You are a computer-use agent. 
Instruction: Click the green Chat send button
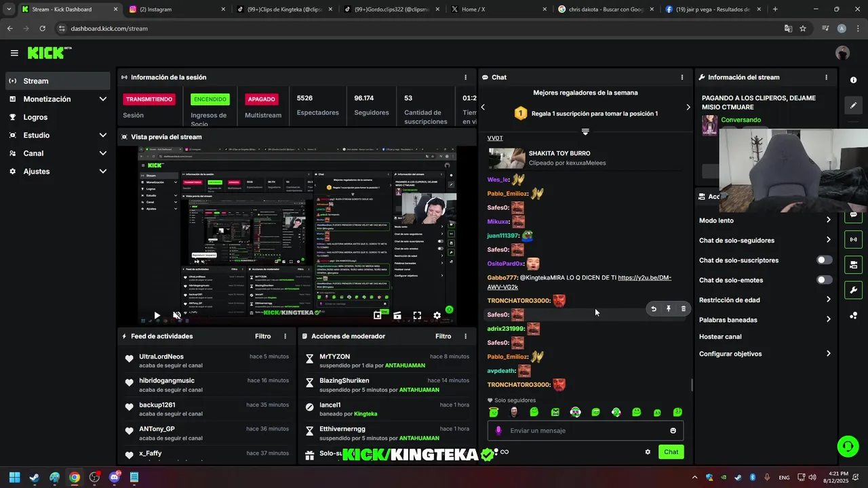click(671, 452)
